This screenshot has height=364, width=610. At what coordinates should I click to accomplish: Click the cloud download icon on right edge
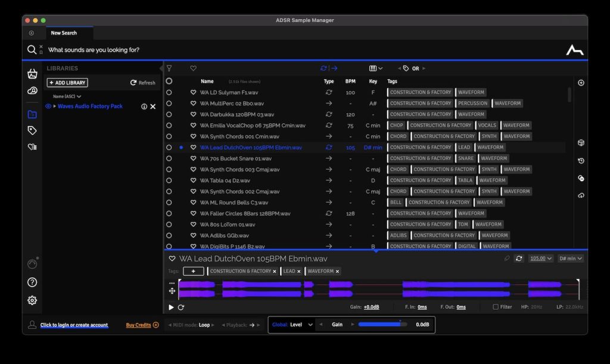(581, 195)
